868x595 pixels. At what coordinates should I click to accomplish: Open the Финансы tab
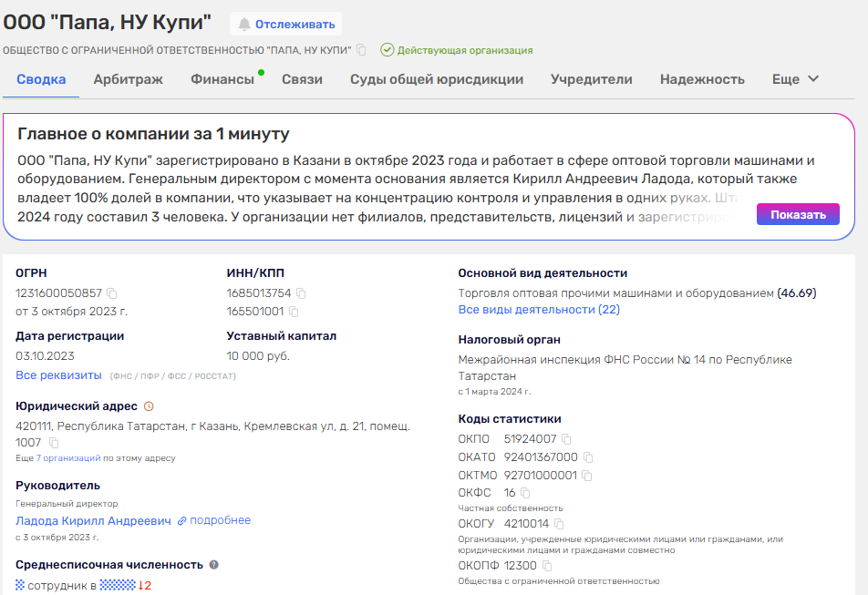pyautogui.click(x=222, y=79)
